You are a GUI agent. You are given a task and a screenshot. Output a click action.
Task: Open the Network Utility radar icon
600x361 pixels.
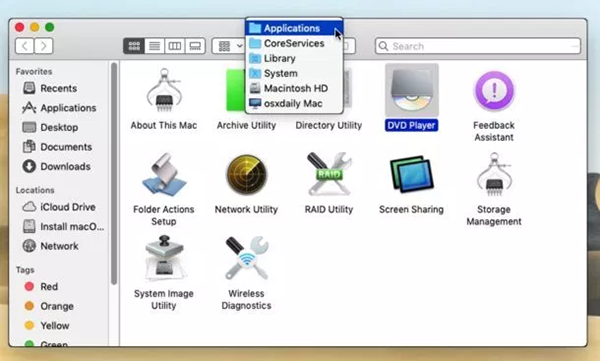pyautogui.click(x=246, y=175)
